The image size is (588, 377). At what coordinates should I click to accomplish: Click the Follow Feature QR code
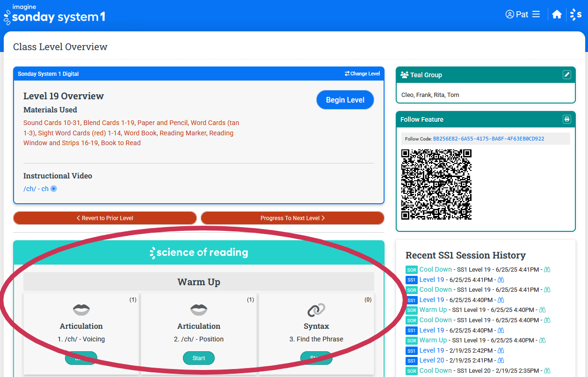(436, 185)
